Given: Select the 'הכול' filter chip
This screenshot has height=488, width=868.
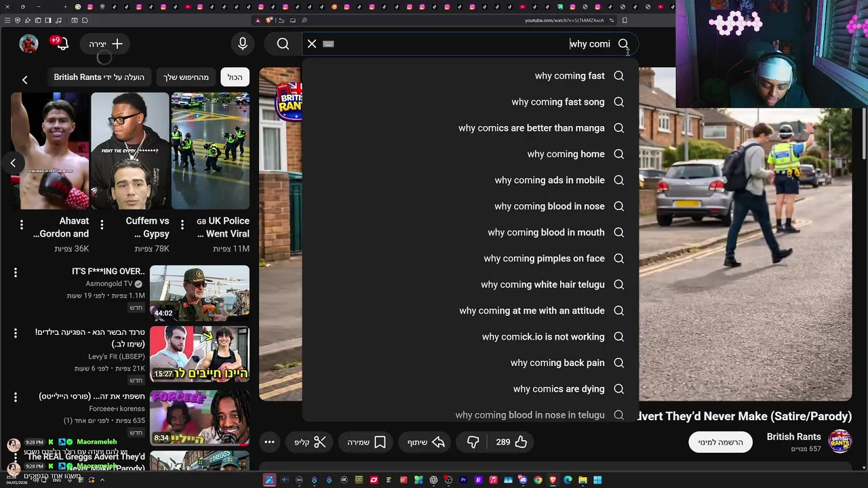Looking at the screenshot, I should click(x=235, y=77).
